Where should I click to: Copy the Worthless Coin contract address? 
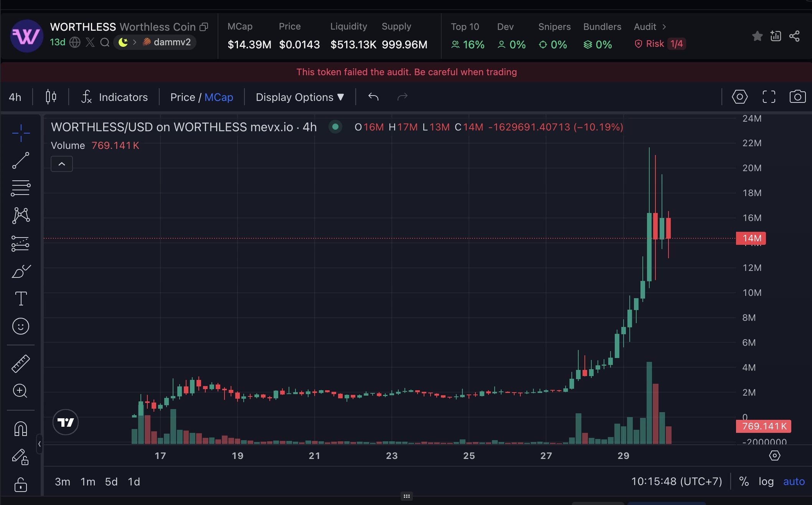[204, 27]
